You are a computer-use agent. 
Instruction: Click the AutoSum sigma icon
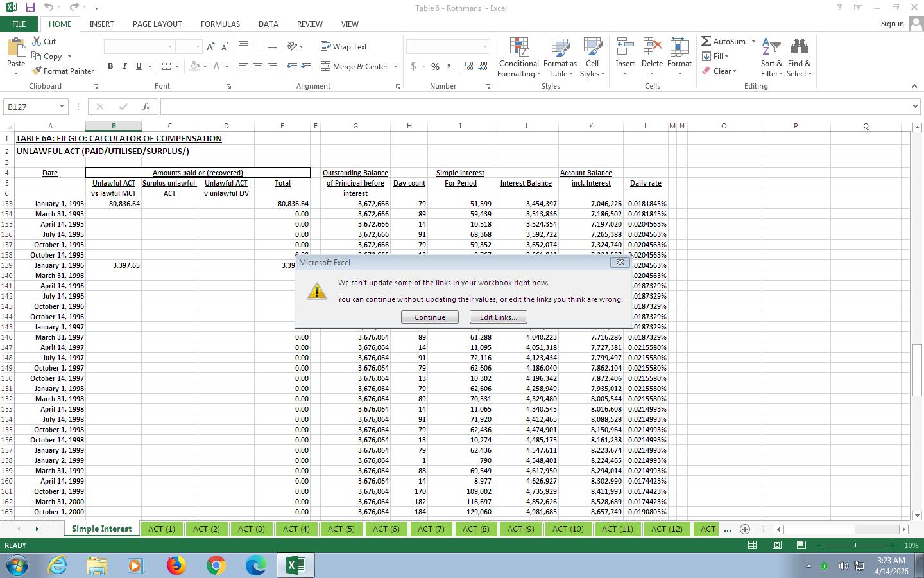coord(706,41)
